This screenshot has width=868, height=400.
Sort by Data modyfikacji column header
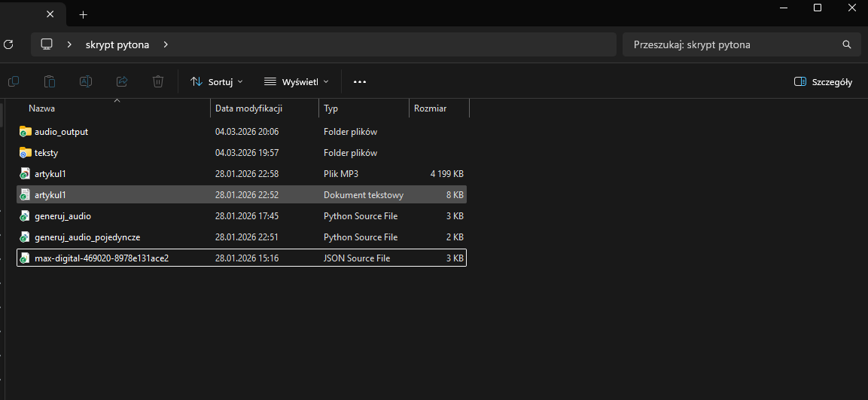pyautogui.click(x=248, y=108)
